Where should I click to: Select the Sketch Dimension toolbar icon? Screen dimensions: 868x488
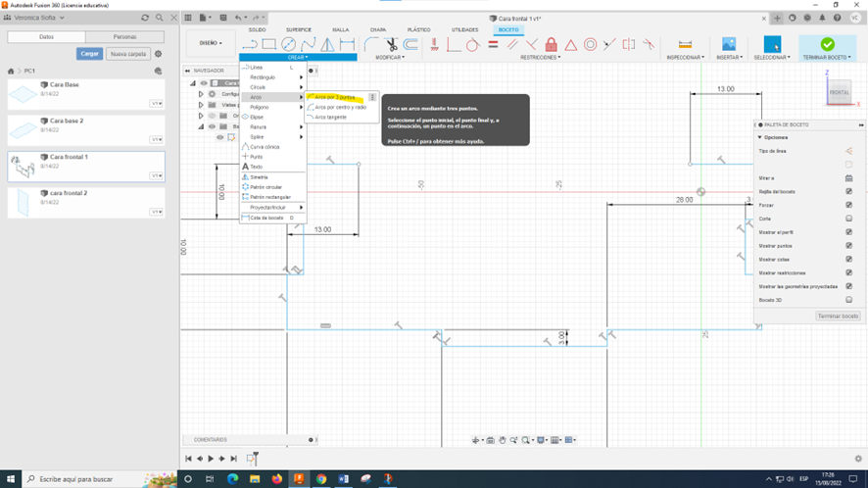pyautogui.click(x=347, y=44)
